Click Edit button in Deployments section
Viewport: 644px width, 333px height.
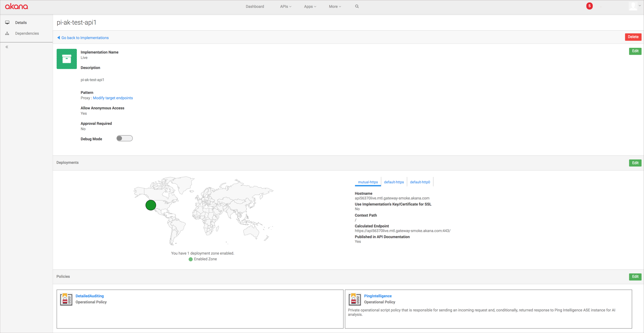(635, 163)
